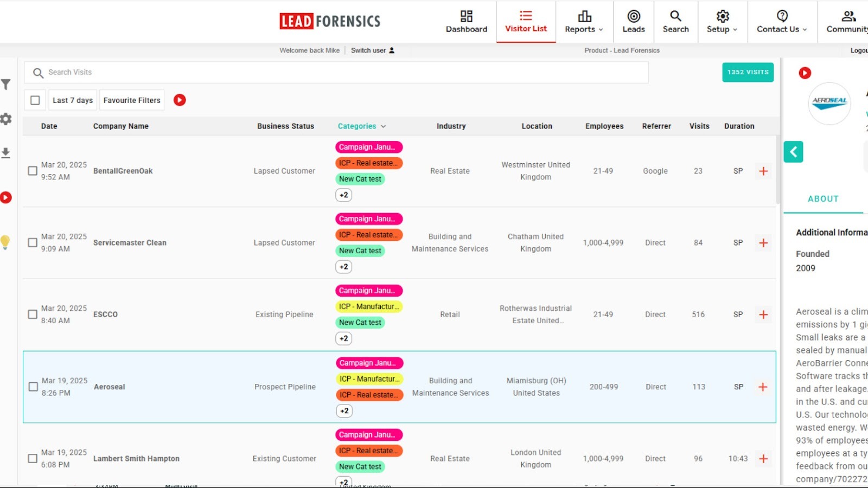
Task: Expand +2 categories for BentallGreenOak
Action: (x=344, y=195)
